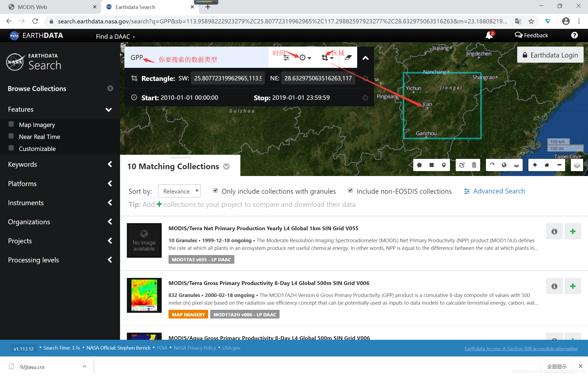Select the polygon drawing tool
588x376 pixels.
[x=419, y=165]
